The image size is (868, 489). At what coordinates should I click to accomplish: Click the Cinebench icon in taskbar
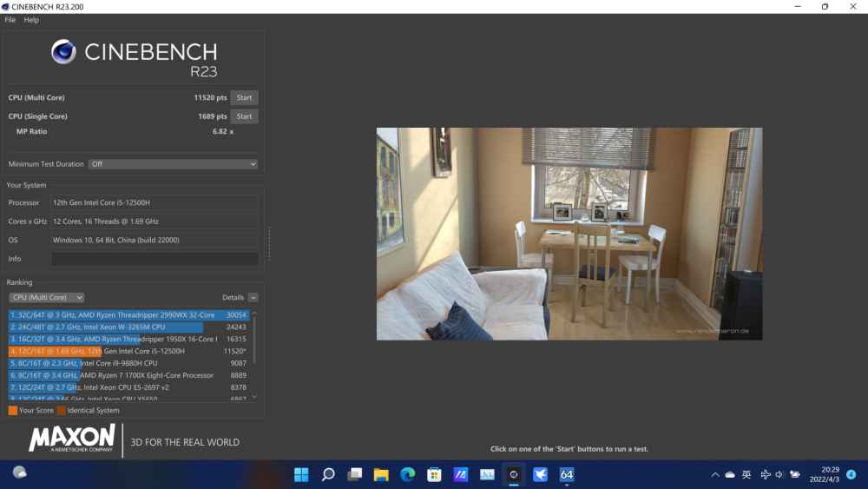click(513, 474)
